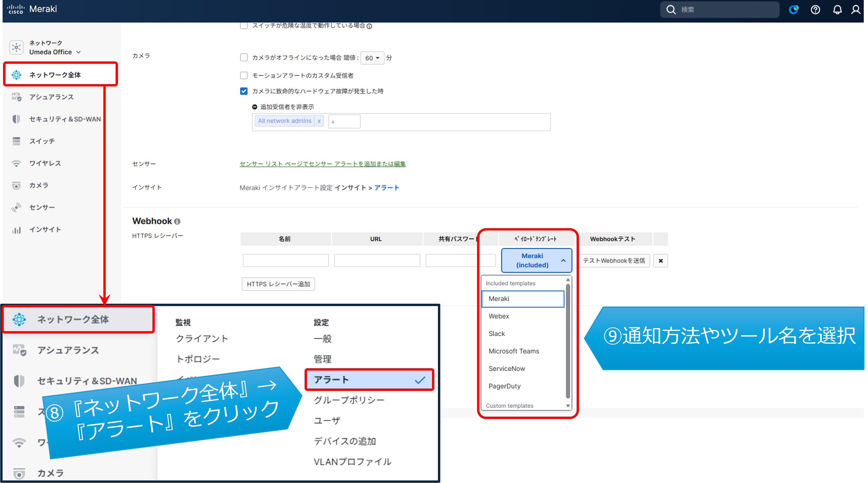Click the HTTPS receiver add button
This screenshot has width=868, height=483.
click(278, 284)
